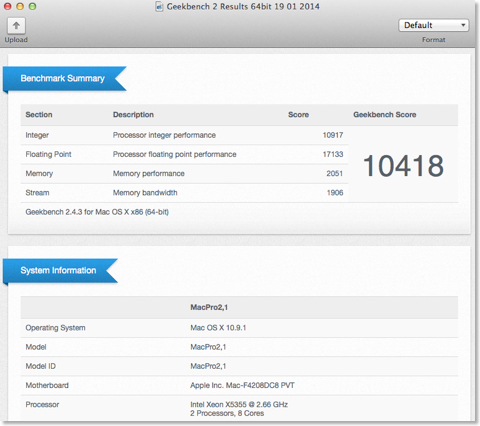
Task: Select the Integer row label
Action: click(x=37, y=135)
